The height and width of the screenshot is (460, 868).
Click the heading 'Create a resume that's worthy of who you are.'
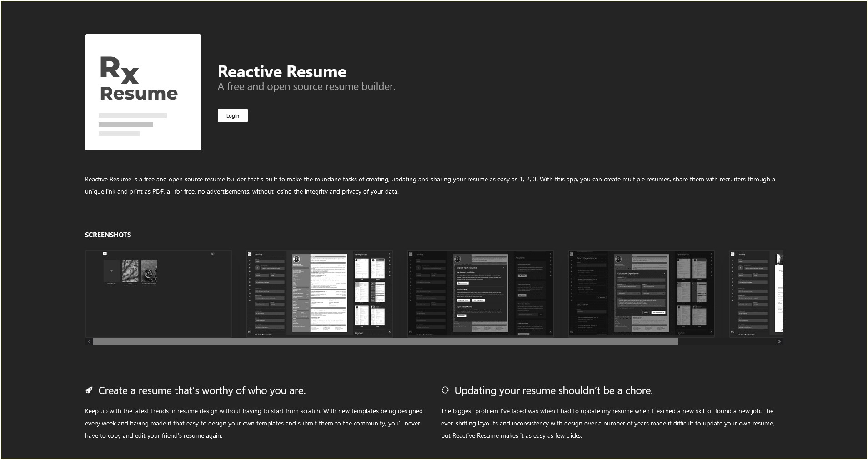tap(202, 390)
